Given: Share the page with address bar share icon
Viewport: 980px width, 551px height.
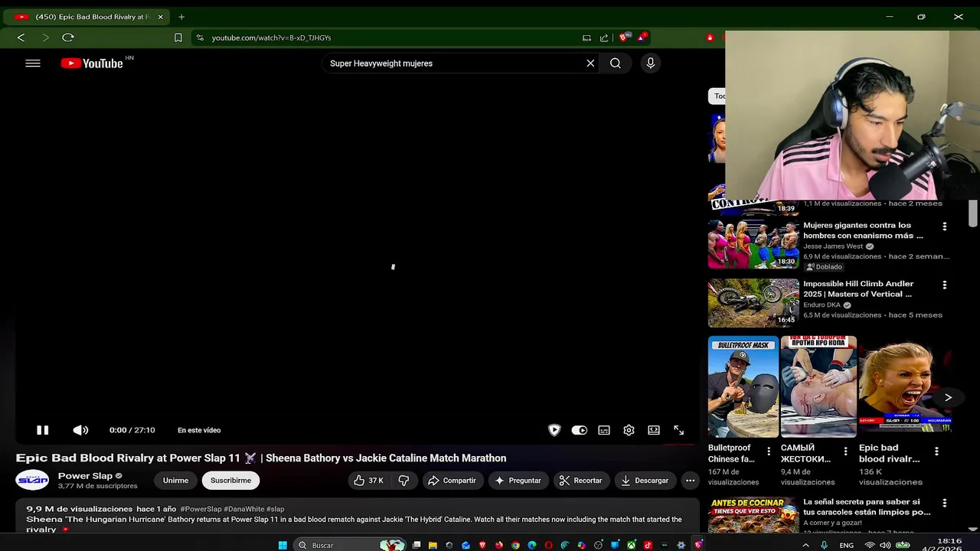Looking at the screenshot, I should tap(604, 37).
